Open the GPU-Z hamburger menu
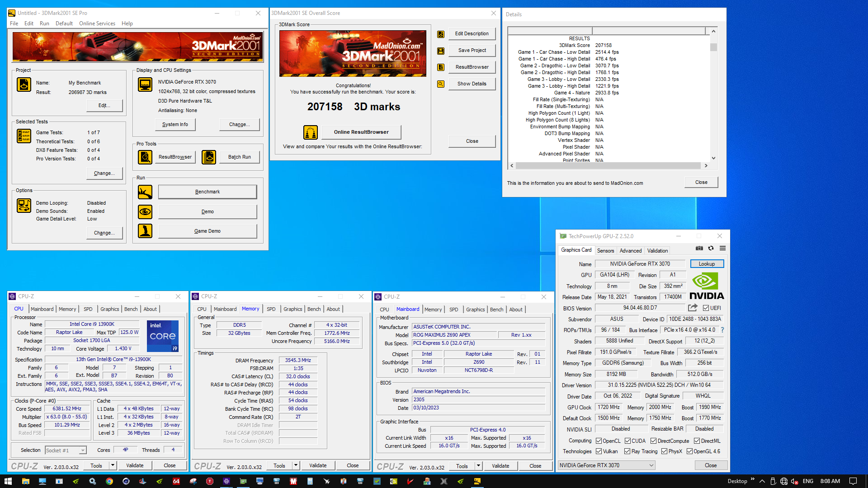The width and height of the screenshot is (868, 488). tap(722, 248)
